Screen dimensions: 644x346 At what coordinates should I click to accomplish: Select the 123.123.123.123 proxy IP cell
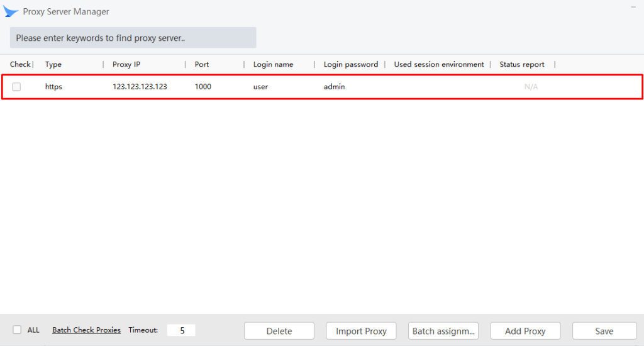[140, 87]
